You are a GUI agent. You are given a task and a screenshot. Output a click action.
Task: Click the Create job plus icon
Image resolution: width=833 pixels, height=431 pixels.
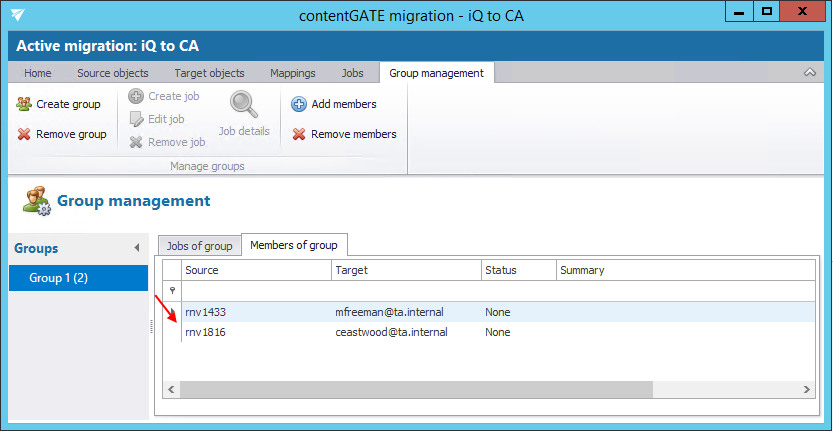point(136,96)
